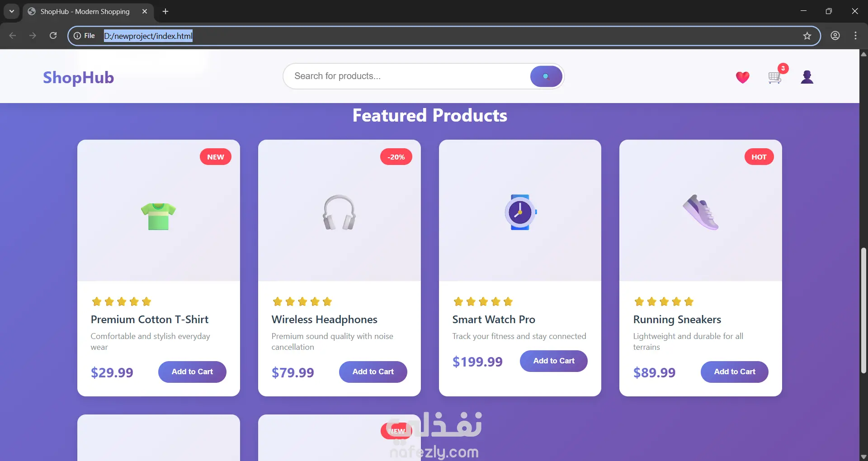Viewport: 868px width, 461px height.
Task: Reload the page
Action: pos(53,36)
